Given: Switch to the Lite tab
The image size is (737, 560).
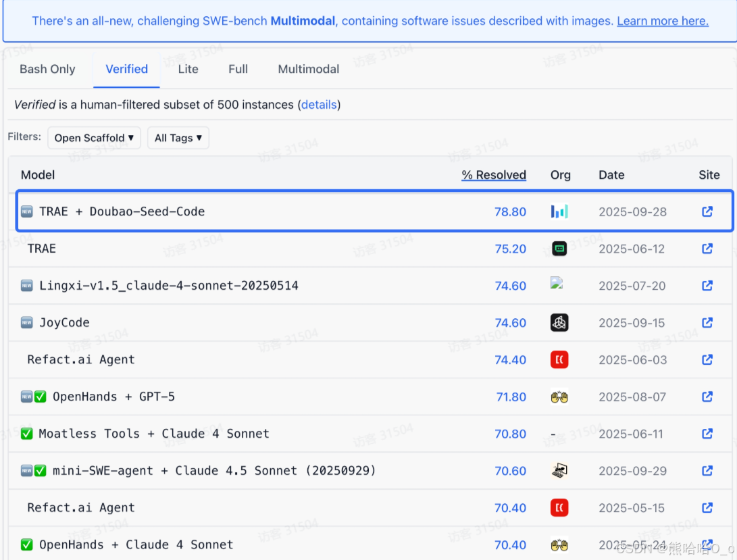Looking at the screenshot, I should [188, 69].
